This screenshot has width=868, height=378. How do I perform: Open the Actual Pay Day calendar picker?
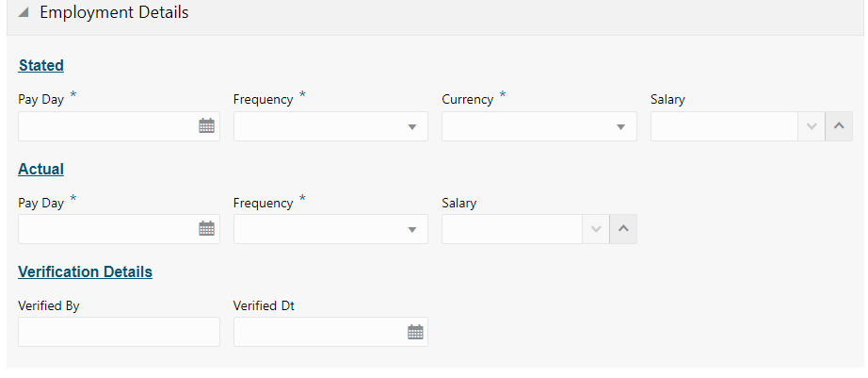point(207,229)
